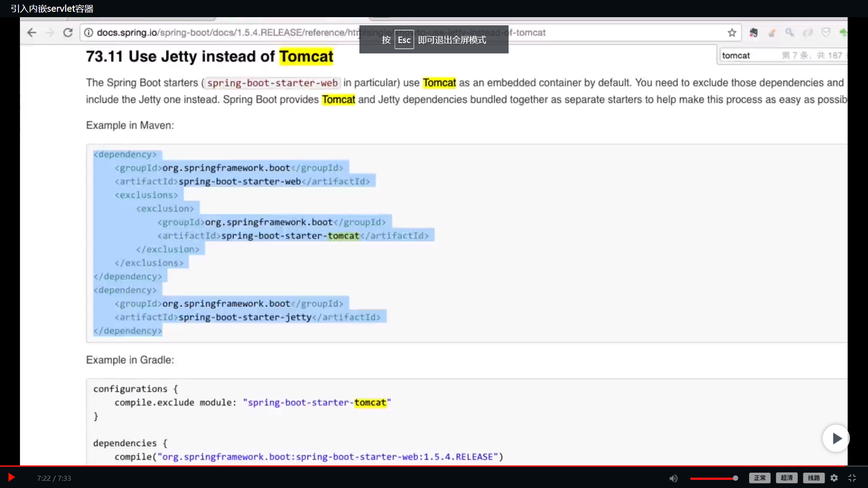
Task: Click the browser forward arrow
Action: click(x=50, y=33)
